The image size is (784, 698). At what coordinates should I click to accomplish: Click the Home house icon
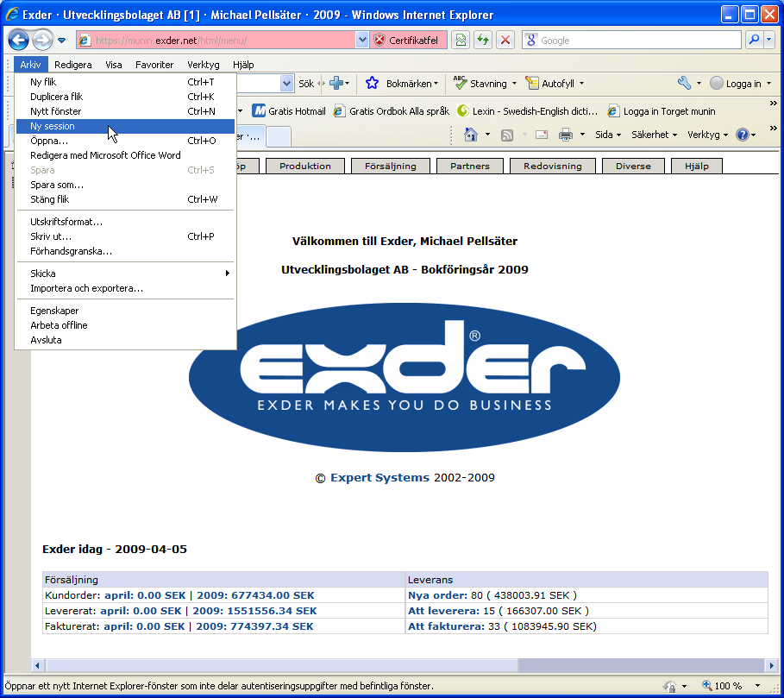[x=471, y=135]
